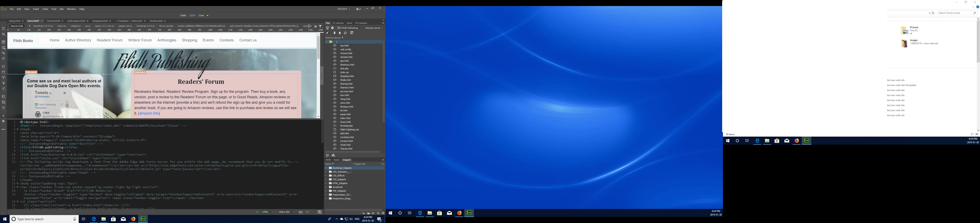Click the amazon link in preview
The width and height of the screenshot is (980, 223).
pyautogui.click(x=149, y=113)
